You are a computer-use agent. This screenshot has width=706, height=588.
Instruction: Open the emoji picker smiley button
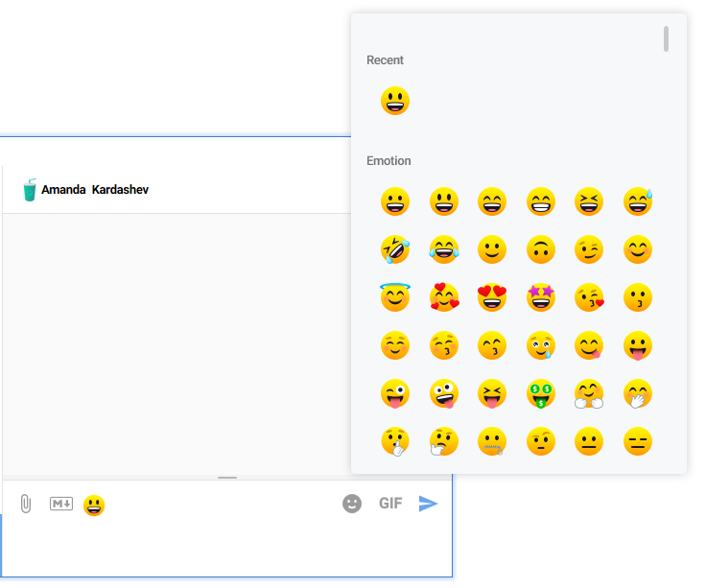click(x=352, y=504)
